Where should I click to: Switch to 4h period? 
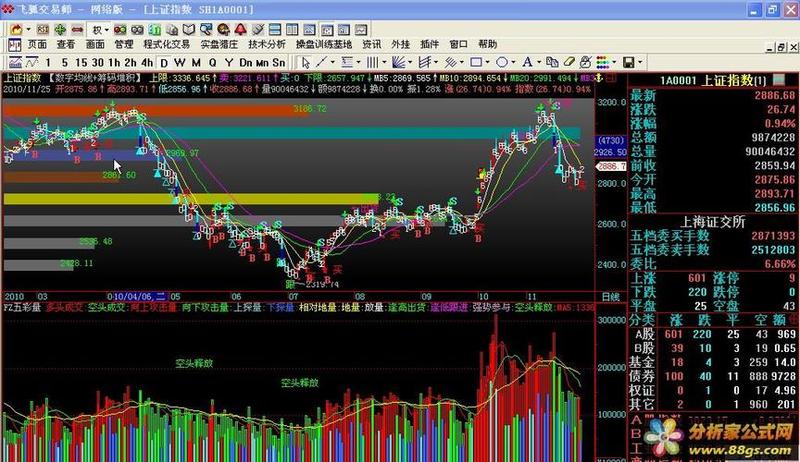click(147, 63)
